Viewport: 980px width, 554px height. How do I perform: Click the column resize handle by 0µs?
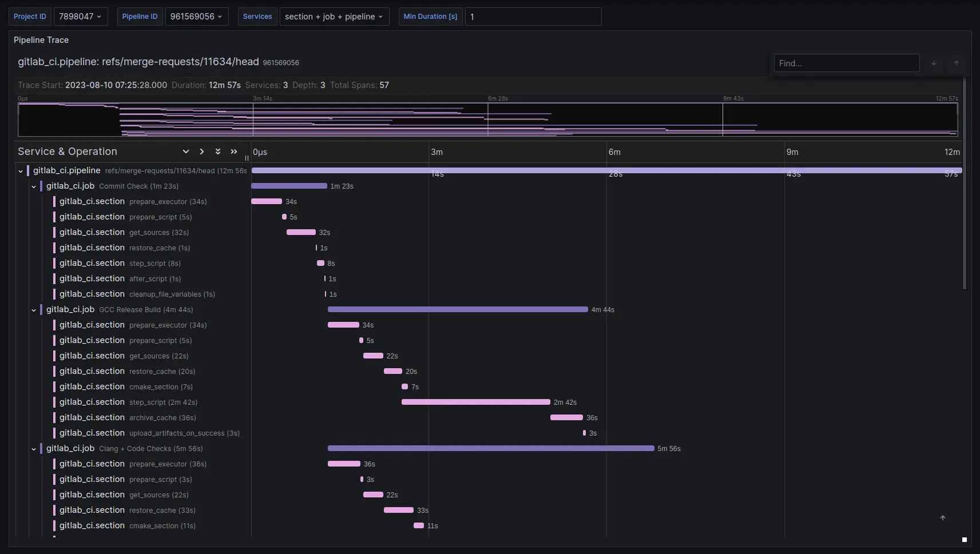coord(247,158)
